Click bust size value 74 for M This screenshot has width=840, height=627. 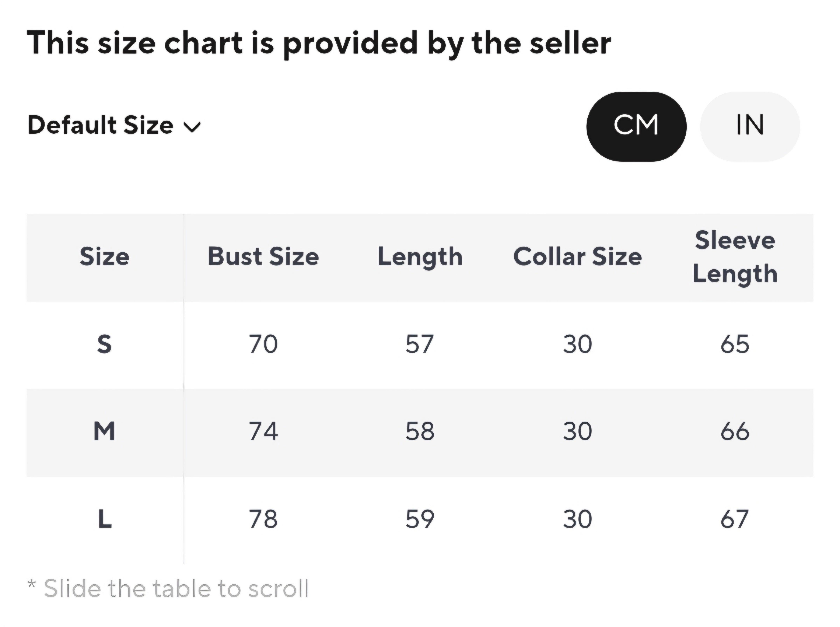(263, 432)
